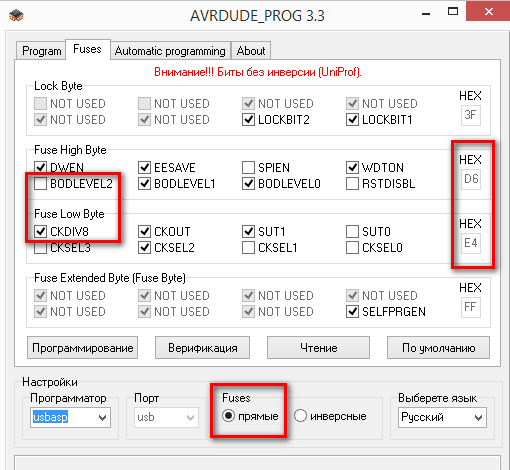Uncheck the CKOUT fuse bit
This screenshot has height=470, width=510.
pos(144,231)
